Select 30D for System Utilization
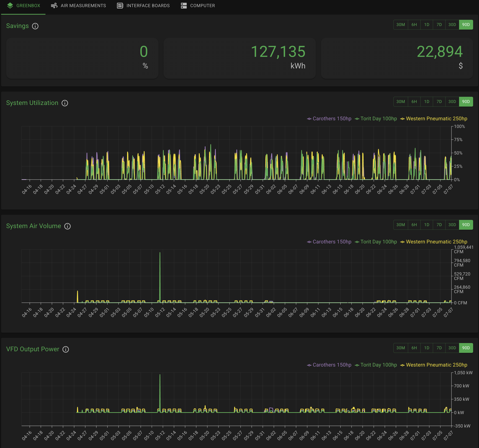479x448 pixels. [452, 102]
